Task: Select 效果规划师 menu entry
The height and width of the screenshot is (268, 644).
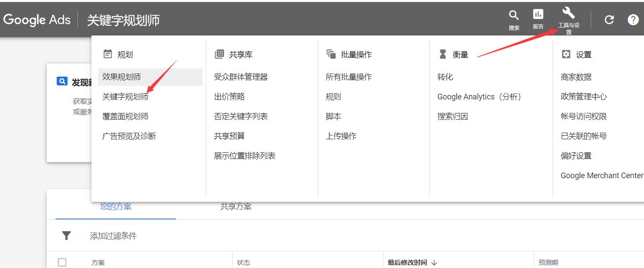Action: pos(150,77)
